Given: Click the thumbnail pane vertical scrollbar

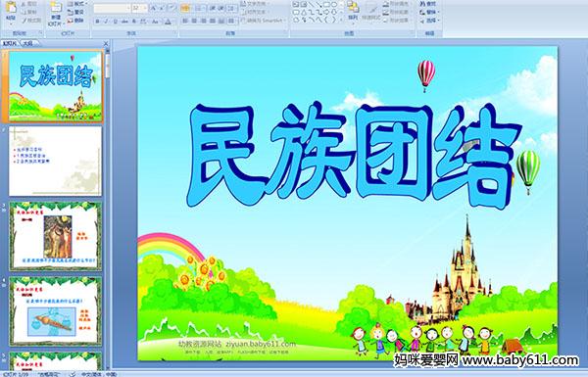Looking at the screenshot, I should 108,210.
